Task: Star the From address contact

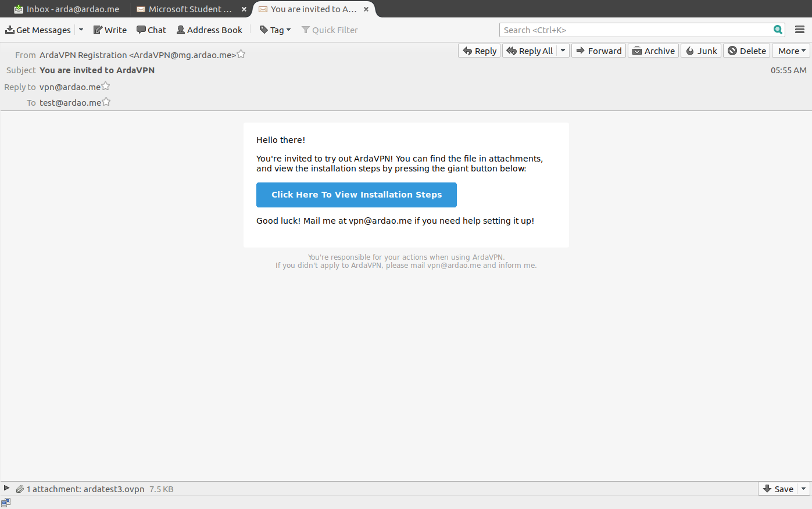Action: [241, 54]
